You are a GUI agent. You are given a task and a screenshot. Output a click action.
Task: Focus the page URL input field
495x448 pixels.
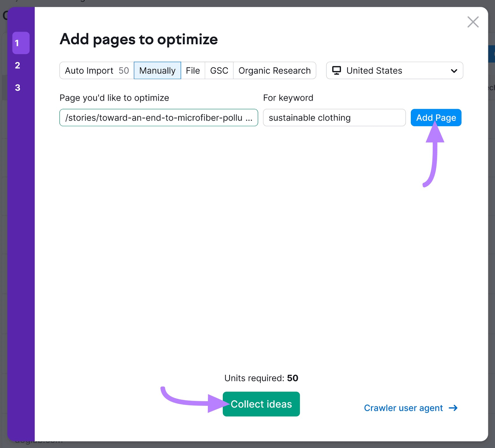click(159, 117)
